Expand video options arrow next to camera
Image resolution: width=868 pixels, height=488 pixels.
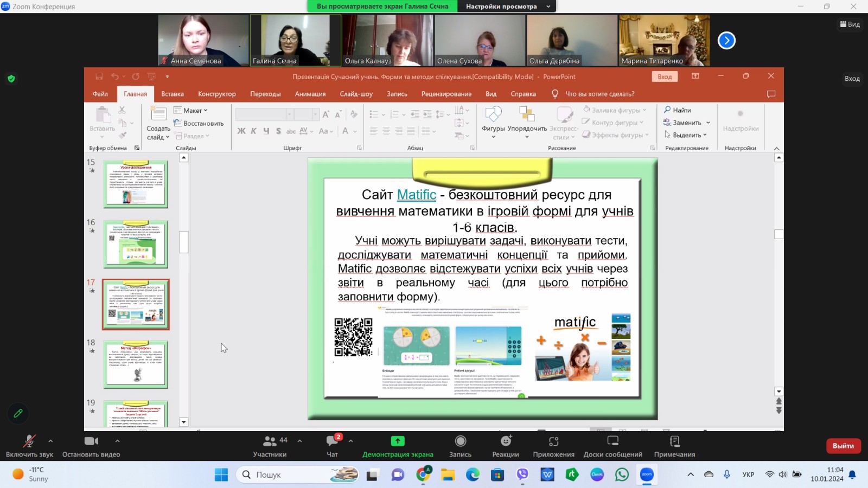(117, 441)
